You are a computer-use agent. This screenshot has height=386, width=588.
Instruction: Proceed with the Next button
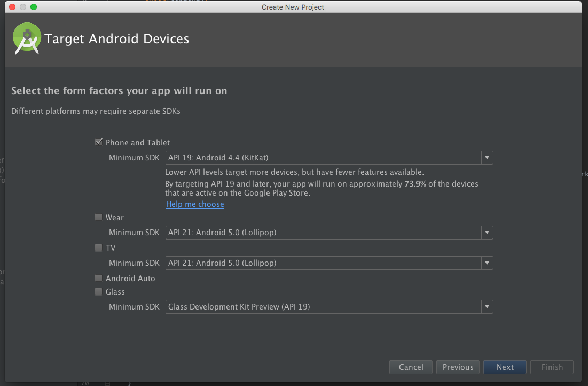click(x=505, y=367)
